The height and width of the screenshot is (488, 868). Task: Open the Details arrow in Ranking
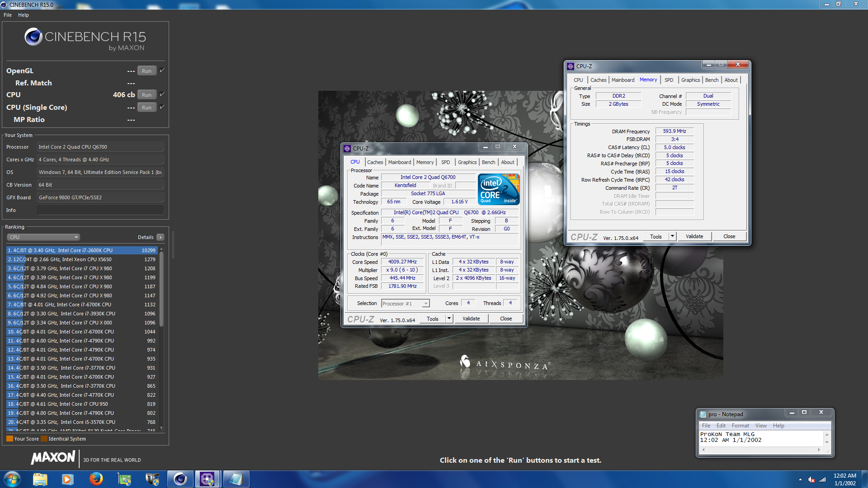pyautogui.click(x=160, y=237)
